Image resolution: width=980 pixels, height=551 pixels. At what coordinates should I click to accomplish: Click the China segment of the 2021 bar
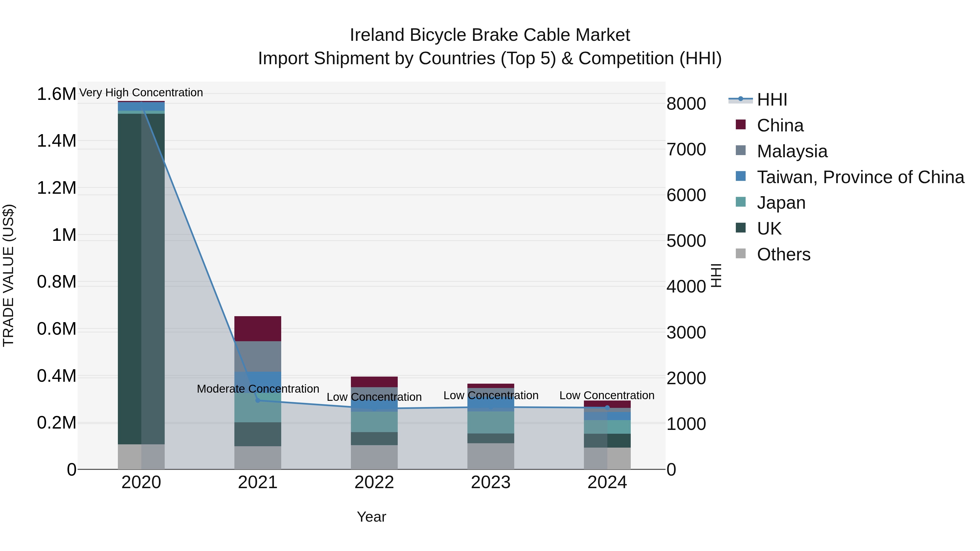coord(258,328)
